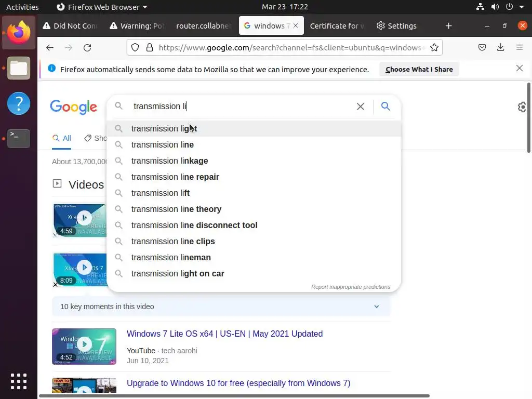The width and height of the screenshot is (532, 399).
Task: Show applications grid in the dock
Action: tap(19, 381)
